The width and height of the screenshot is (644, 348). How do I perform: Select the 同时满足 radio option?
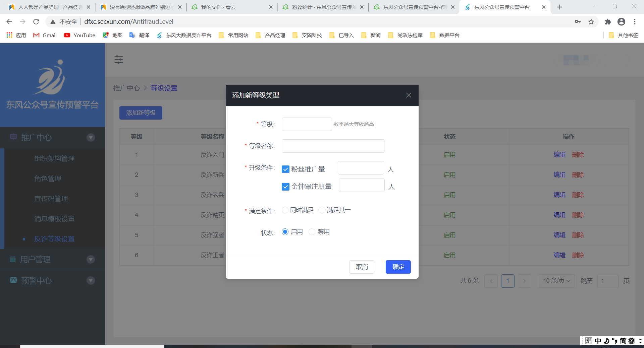coord(285,210)
